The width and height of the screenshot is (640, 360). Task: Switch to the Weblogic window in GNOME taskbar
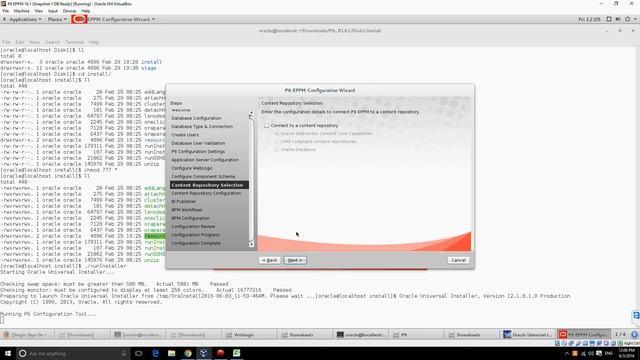pos(249,335)
